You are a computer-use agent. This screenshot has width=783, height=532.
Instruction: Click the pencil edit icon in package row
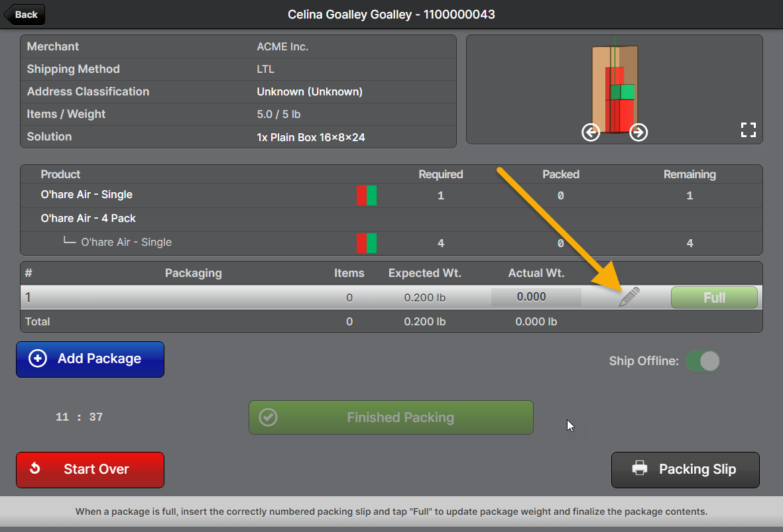coord(629,297)
